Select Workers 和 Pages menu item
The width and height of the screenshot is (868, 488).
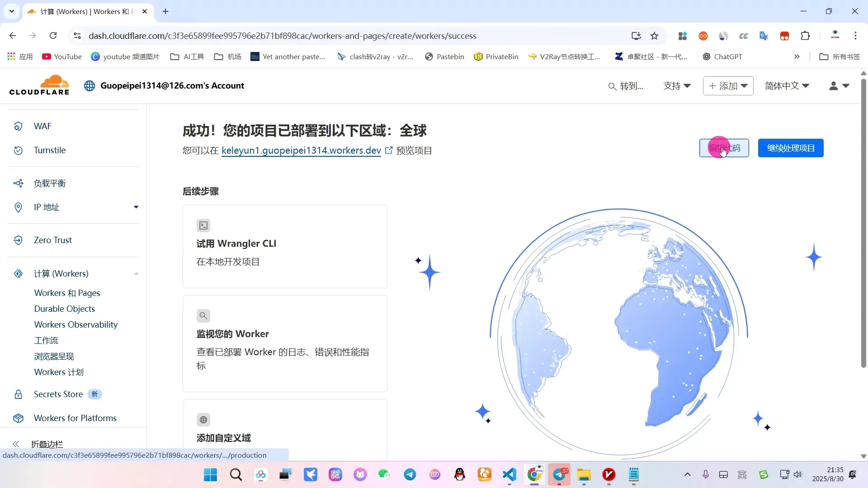coord(67,293)
